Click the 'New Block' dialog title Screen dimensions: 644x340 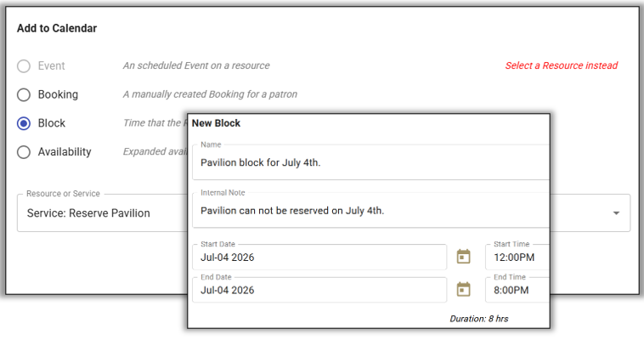pos(216,123)
